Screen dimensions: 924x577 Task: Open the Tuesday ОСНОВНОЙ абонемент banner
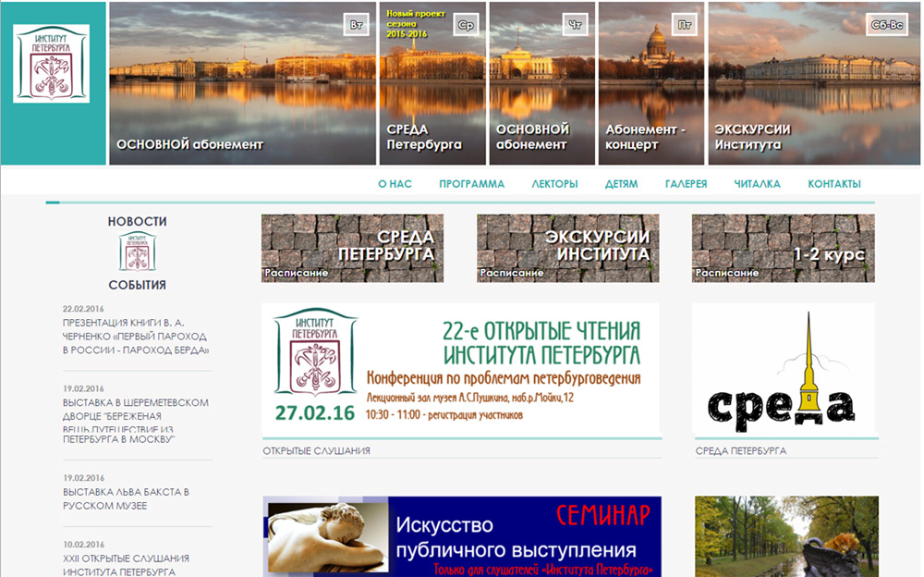pos(242,83)
